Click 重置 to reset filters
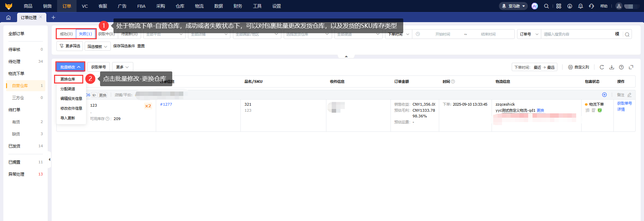This screenshot has height=221, width=644. (141, 46)
